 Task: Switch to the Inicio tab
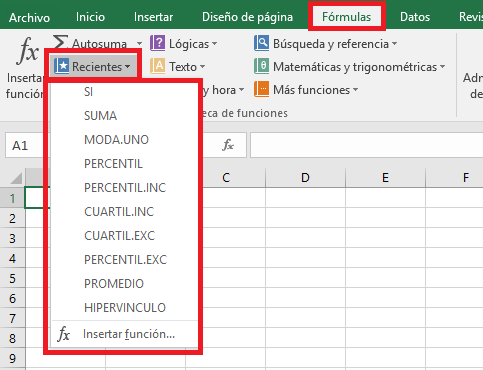90,17
